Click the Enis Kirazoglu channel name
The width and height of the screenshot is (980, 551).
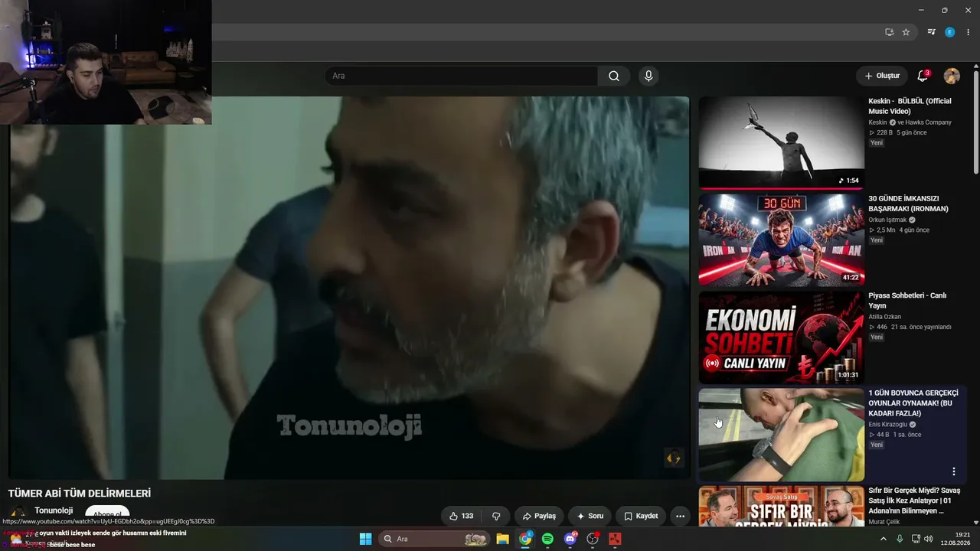[x=887, y=424]
